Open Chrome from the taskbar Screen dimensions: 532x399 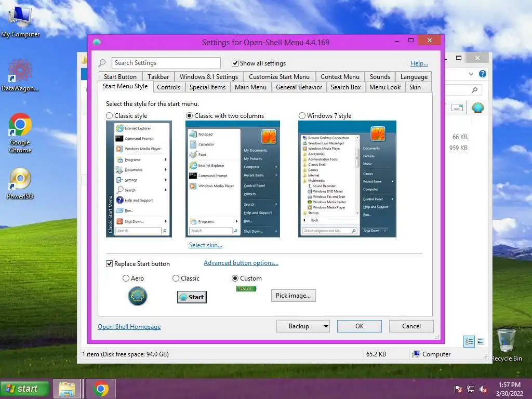click(100, 389)
